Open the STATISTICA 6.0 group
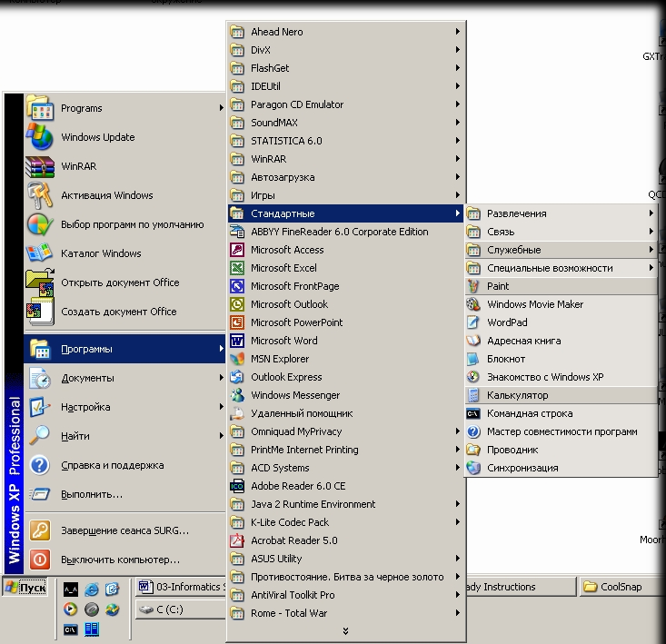 [346, 141]
